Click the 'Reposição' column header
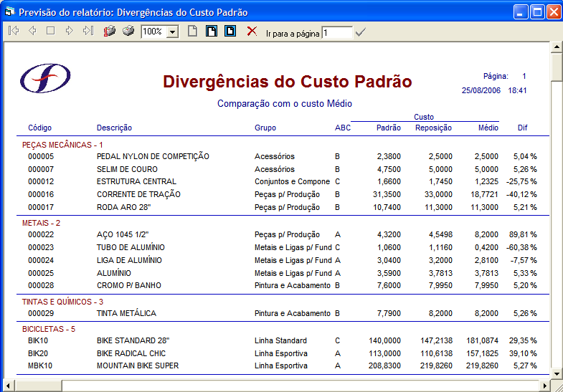 coord(433,128)
